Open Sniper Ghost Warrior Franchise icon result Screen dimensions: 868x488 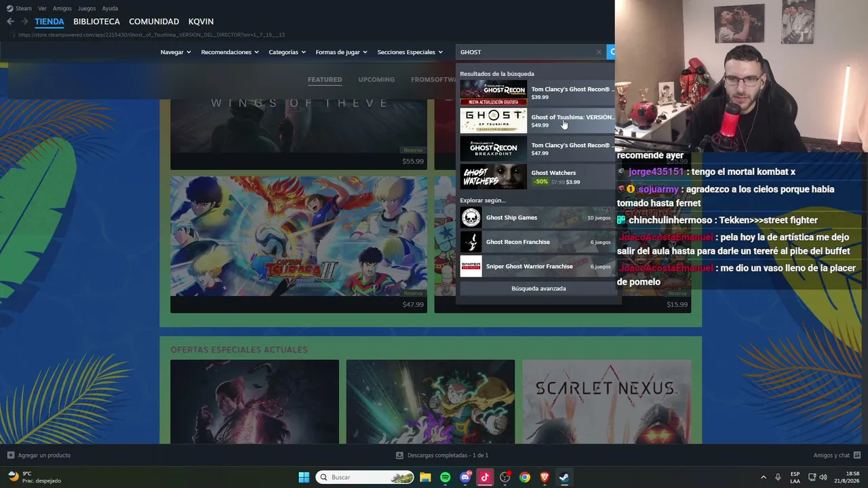tap(471, 266)
